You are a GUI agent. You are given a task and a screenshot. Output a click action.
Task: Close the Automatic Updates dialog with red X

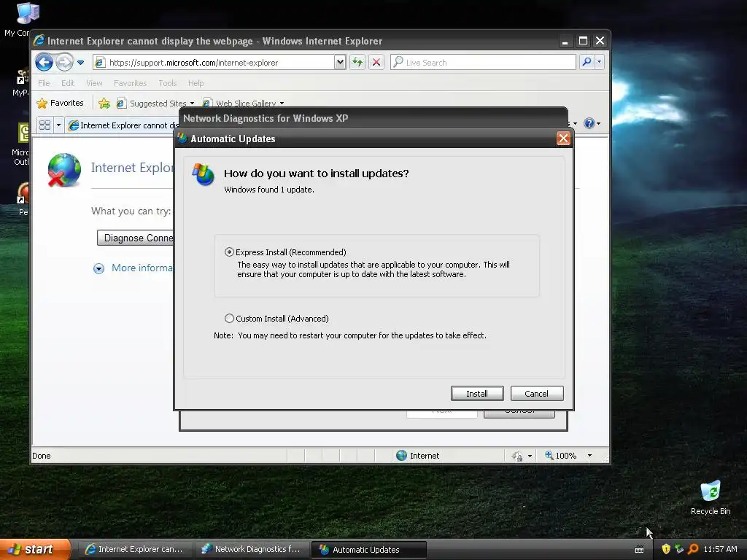[x=563, y=138]
